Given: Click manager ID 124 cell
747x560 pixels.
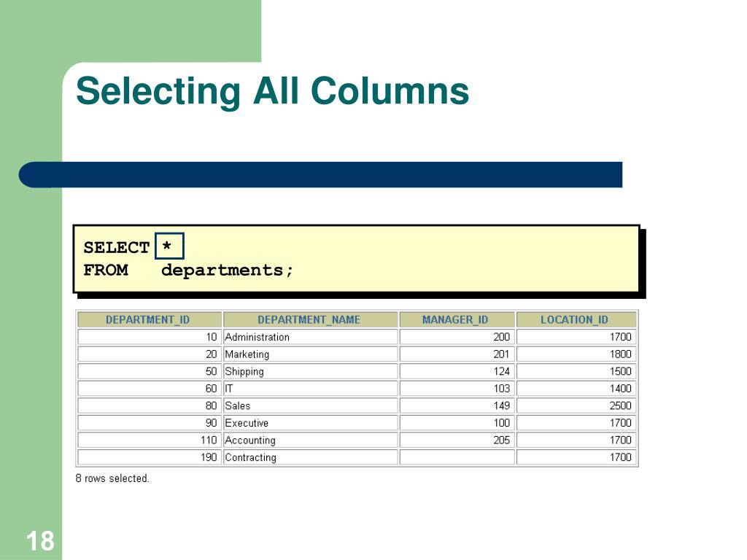Looking at the screenshot, I should pyautogui.click(x=457, y=371).
